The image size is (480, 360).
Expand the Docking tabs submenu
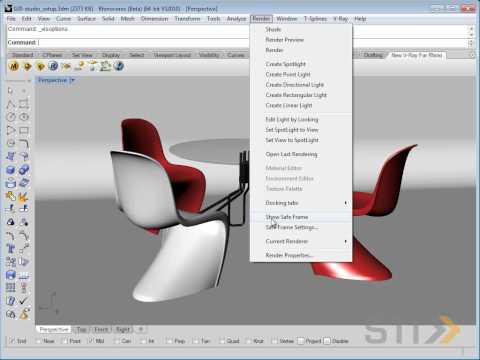click(301, 203)
